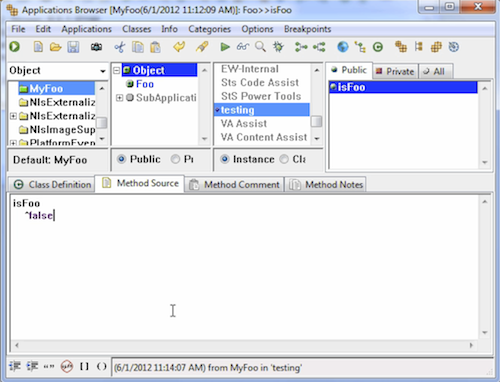Image resolution: width=500 pixels, height=382 pixels.
Task: Click the orange stacked cubes applications icon
Action: (x=401, y=47)
